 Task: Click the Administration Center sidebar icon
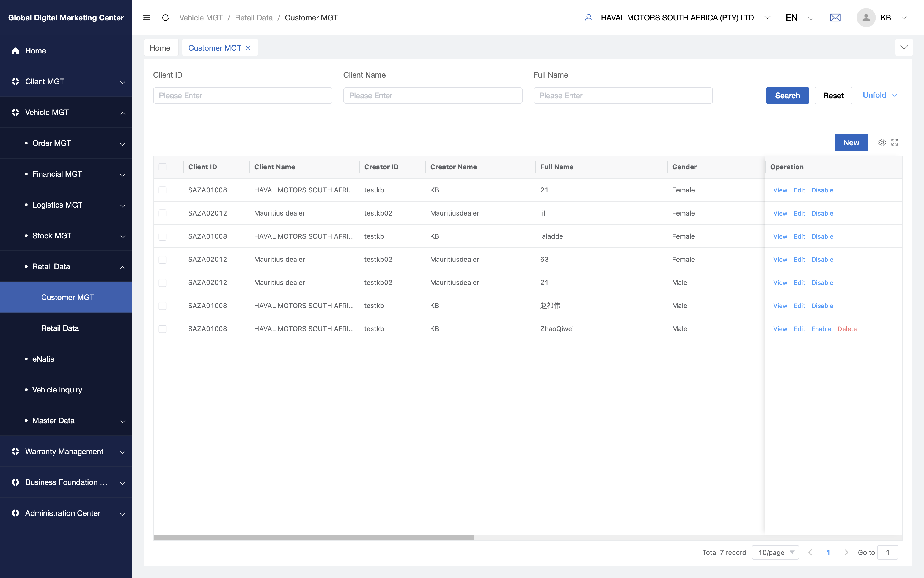(15, 513)
